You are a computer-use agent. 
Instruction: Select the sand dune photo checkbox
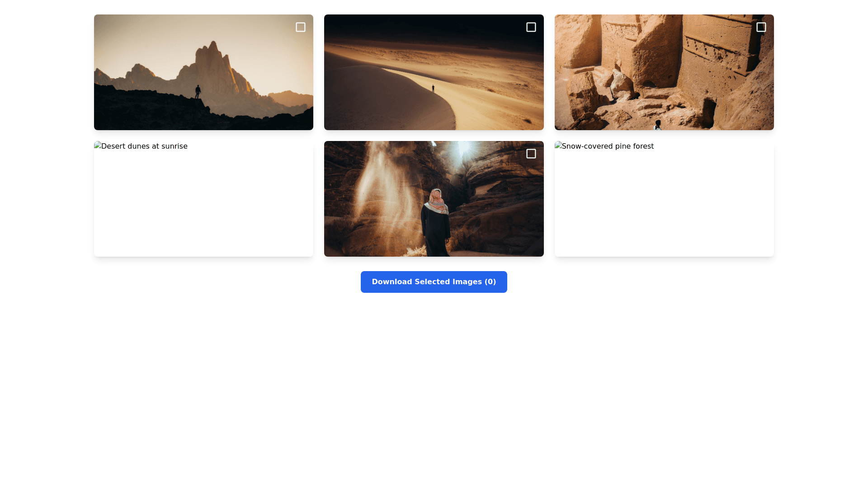point(531,27)
